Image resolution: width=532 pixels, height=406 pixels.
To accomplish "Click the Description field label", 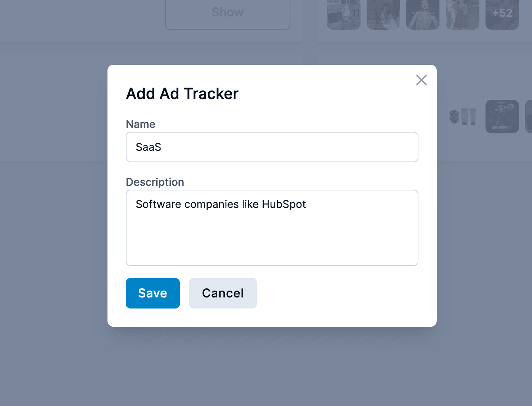I will [155, 182].
